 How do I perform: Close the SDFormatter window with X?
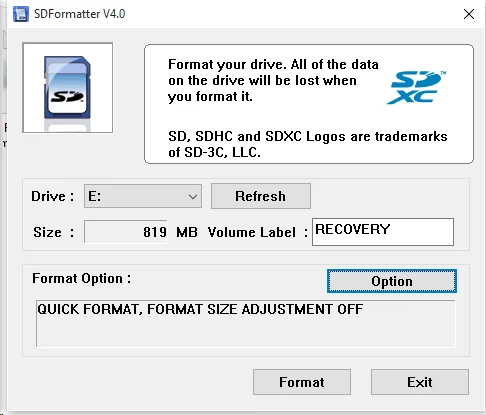click(x=469, y=14)
